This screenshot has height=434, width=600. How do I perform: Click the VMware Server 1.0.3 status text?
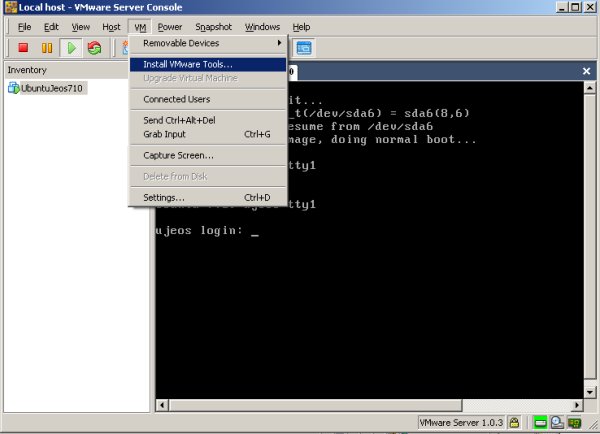click(461, 423)
